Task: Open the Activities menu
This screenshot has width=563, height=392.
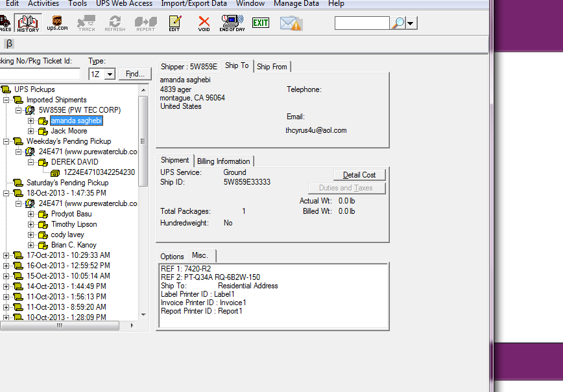Action: pos(43,4)
